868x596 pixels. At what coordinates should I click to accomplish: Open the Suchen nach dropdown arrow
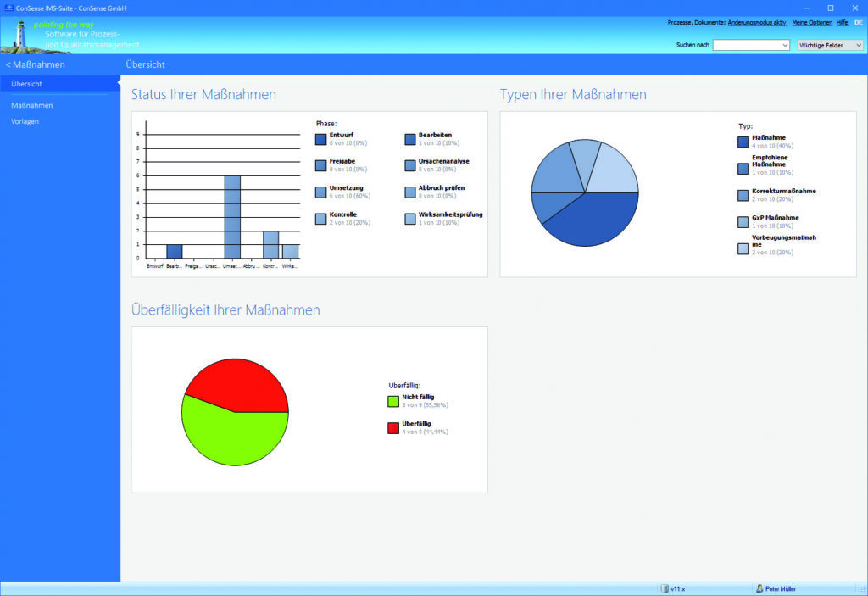tap(784, 45)
